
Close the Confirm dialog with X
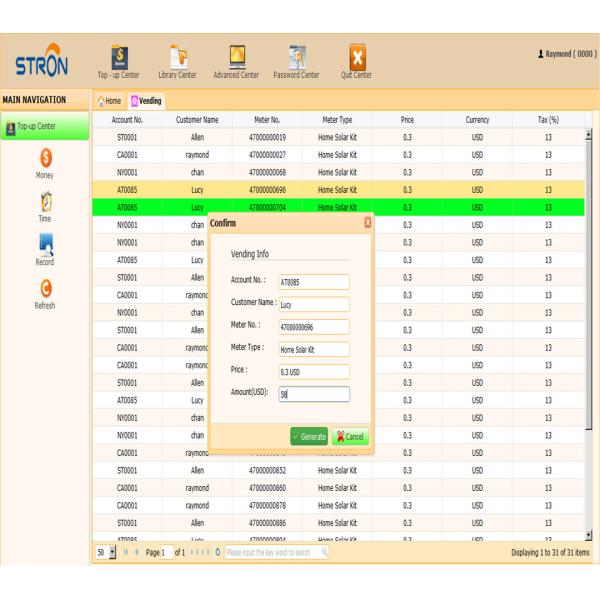[367, 222]
